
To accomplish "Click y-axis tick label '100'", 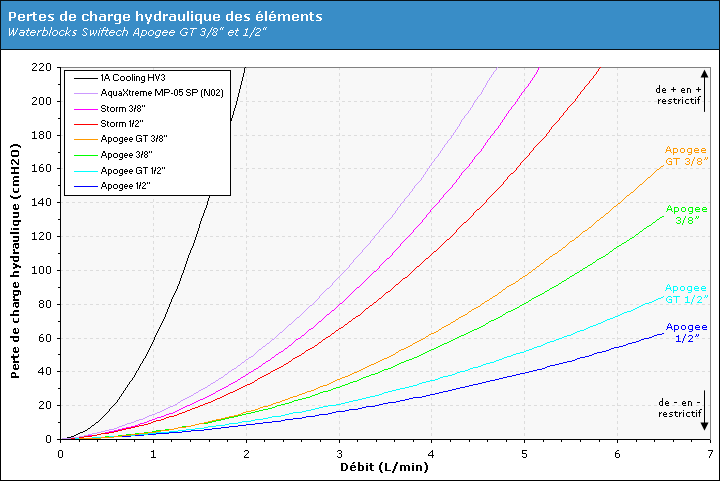I will pyautogui.click(x=41, y=270).
